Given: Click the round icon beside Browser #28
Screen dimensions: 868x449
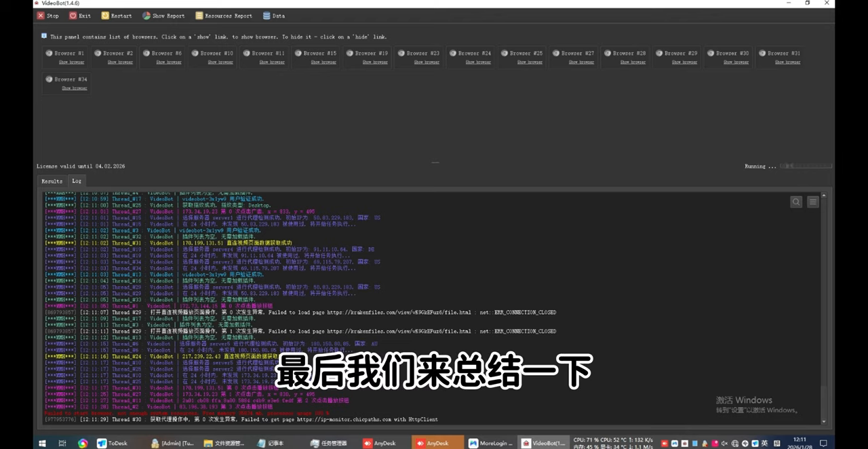Looking at the screenshot, I should pos(608,53).
